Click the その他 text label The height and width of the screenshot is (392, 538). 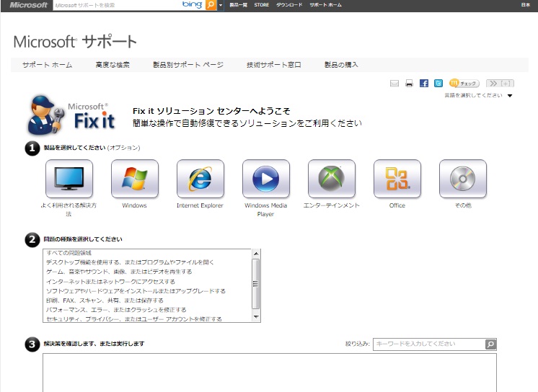point(463,205)
